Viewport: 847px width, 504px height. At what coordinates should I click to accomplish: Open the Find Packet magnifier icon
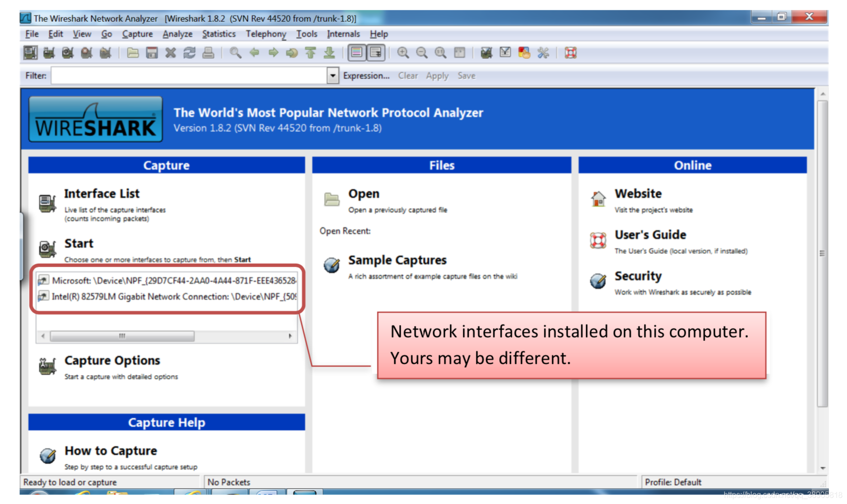point(237,52)
